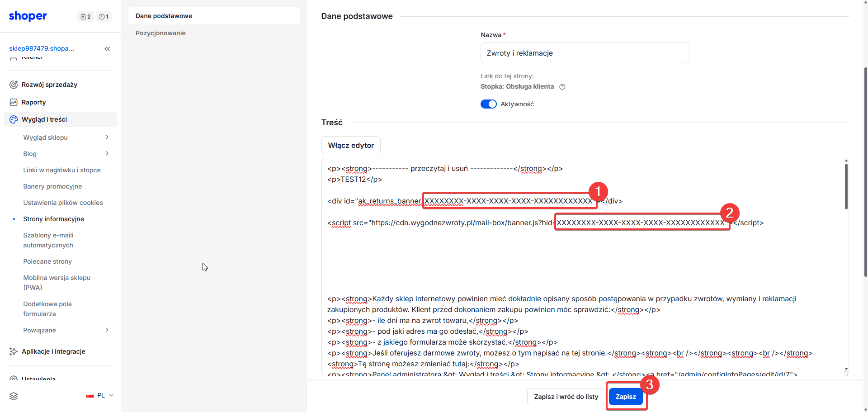Click the Rozwój sprzedaży menu label
868x412 pixels.
[49, 85]
